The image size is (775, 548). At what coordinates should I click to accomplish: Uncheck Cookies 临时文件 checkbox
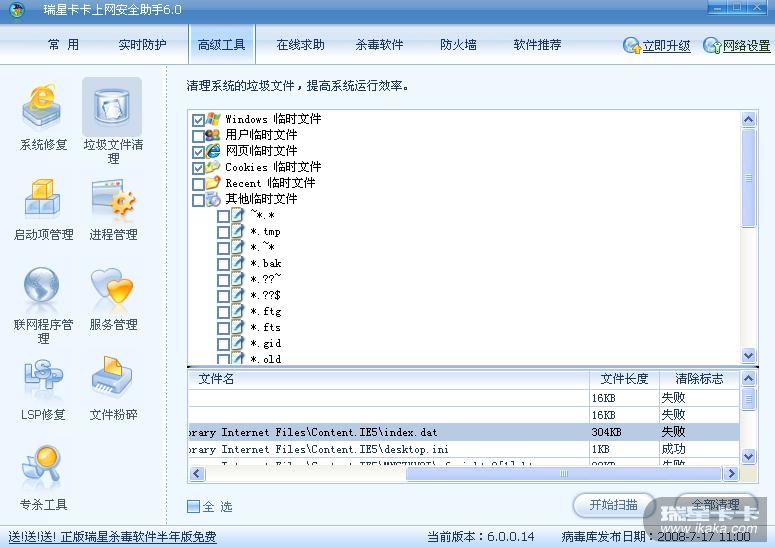pos(198,168)
